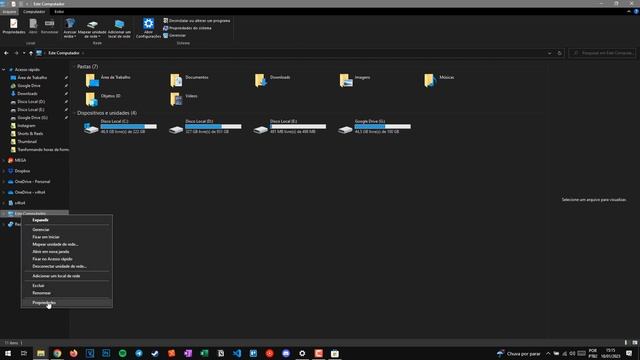The height and width of the screenshot is (360, 640).
Task: Open the Windows Start menu
Action: (x=8, y=353)
